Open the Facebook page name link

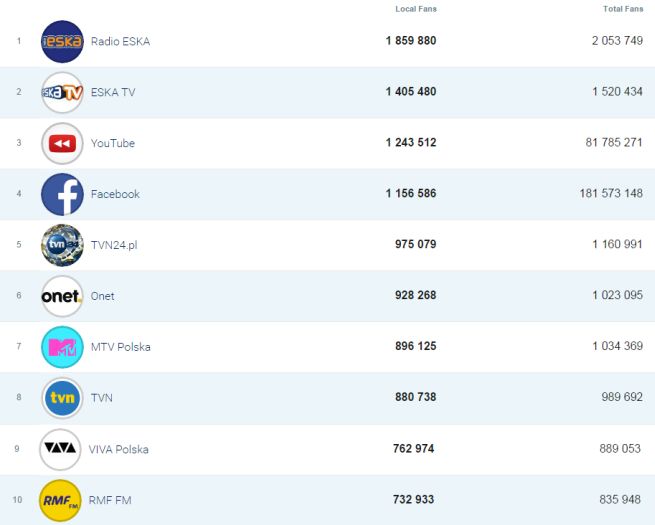[x=115, y=194]
